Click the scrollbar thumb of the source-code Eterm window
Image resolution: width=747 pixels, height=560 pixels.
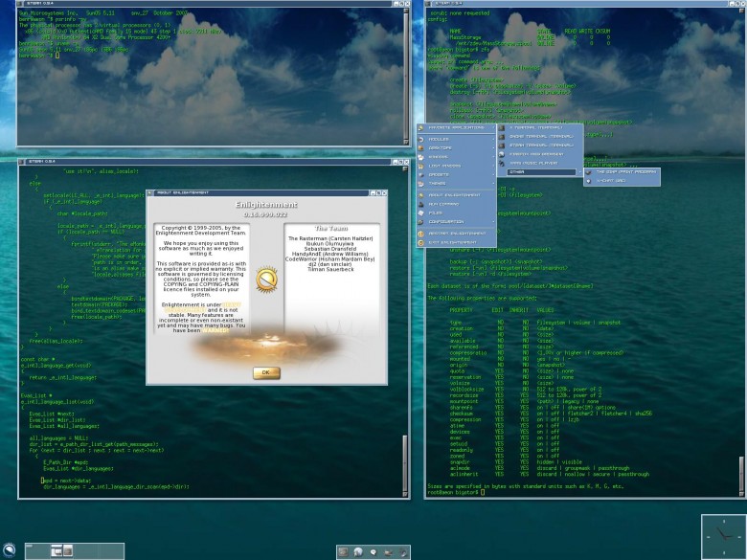[405, 463]
